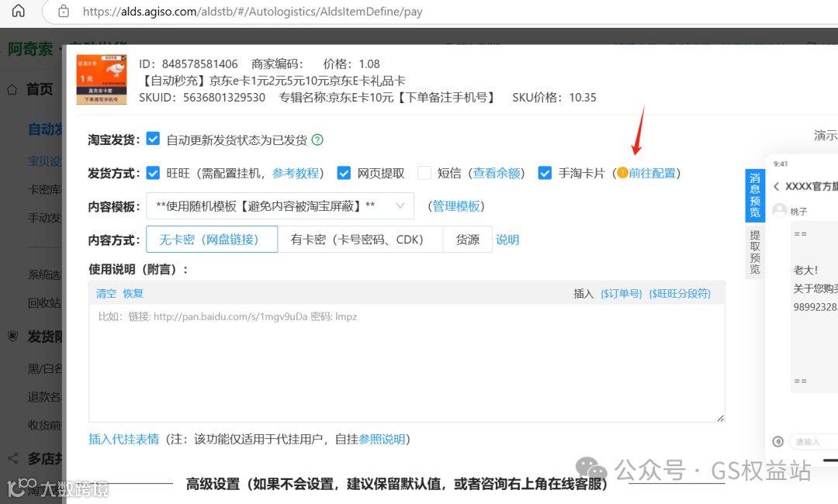Screen dimensions: 838x504
Task: Select the browser address bar URL
Action: pos(252,11)
